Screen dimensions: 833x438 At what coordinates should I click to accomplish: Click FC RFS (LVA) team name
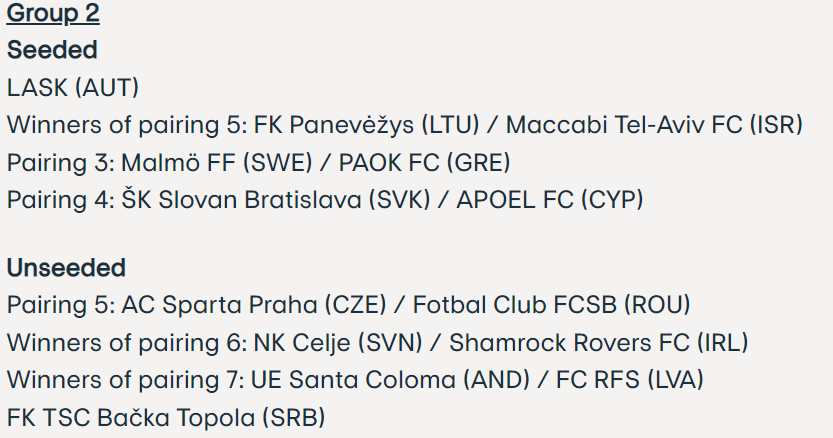630,380
